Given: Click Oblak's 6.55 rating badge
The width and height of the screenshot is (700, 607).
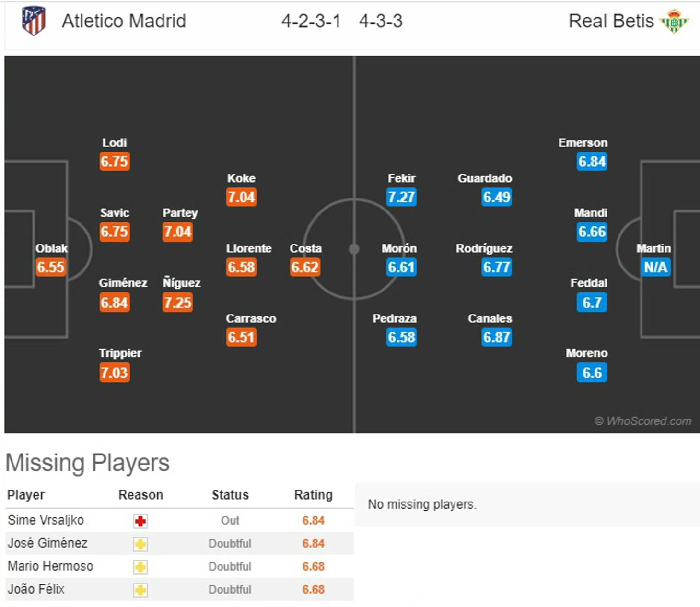Looking at the screenshot, I should (50, 267).
